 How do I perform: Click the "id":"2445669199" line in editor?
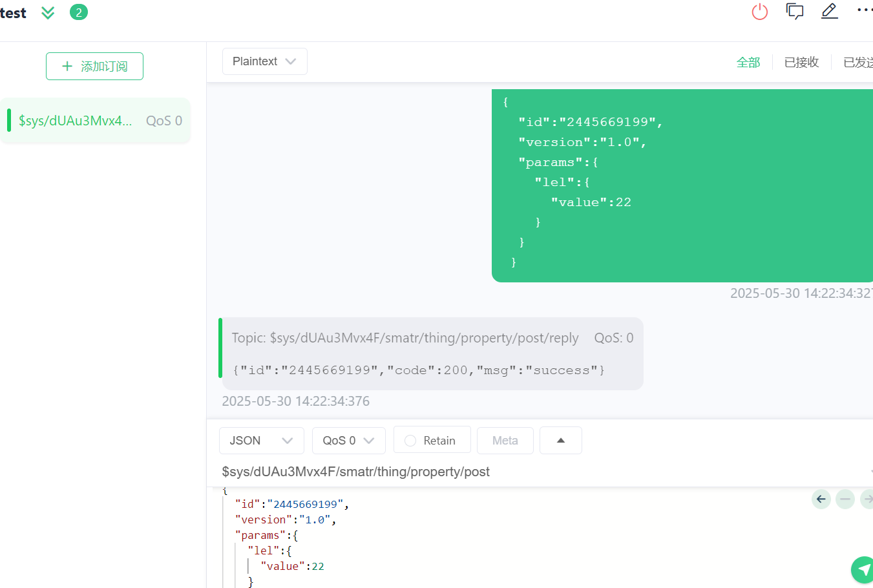[x=292, y=504]
